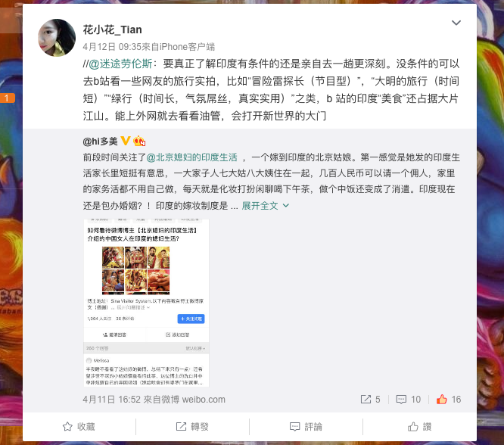The height and width of the screenshot is (445, 504).
Task: Click the orange notification badge showing 1
Action: (8, 98)
